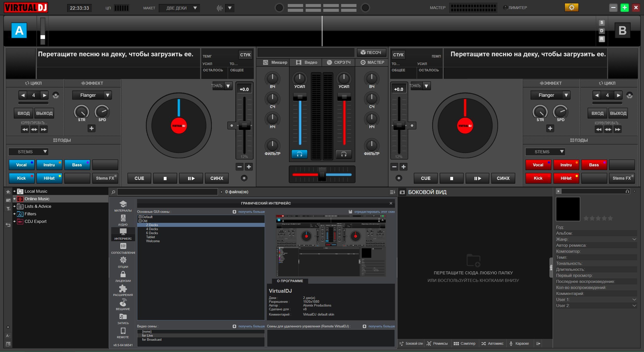Open the Опции settings section
The height and width of the screenshot is (352, 644).
123,262
